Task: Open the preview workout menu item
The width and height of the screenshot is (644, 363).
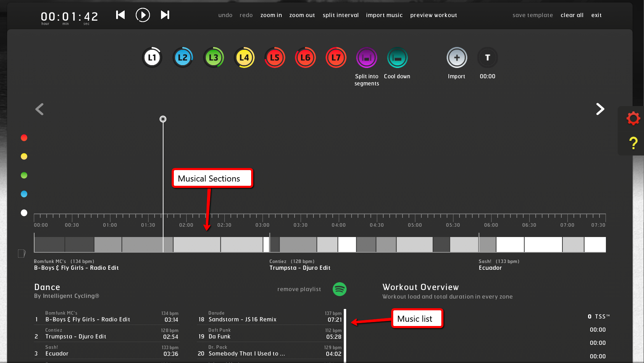Action: click(433, 15)
